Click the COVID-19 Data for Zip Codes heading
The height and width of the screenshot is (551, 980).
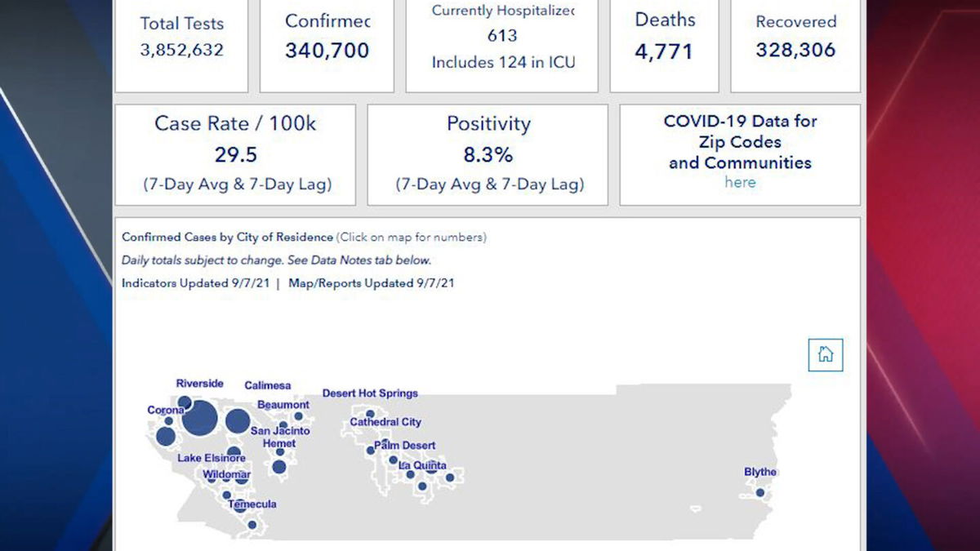740,141
